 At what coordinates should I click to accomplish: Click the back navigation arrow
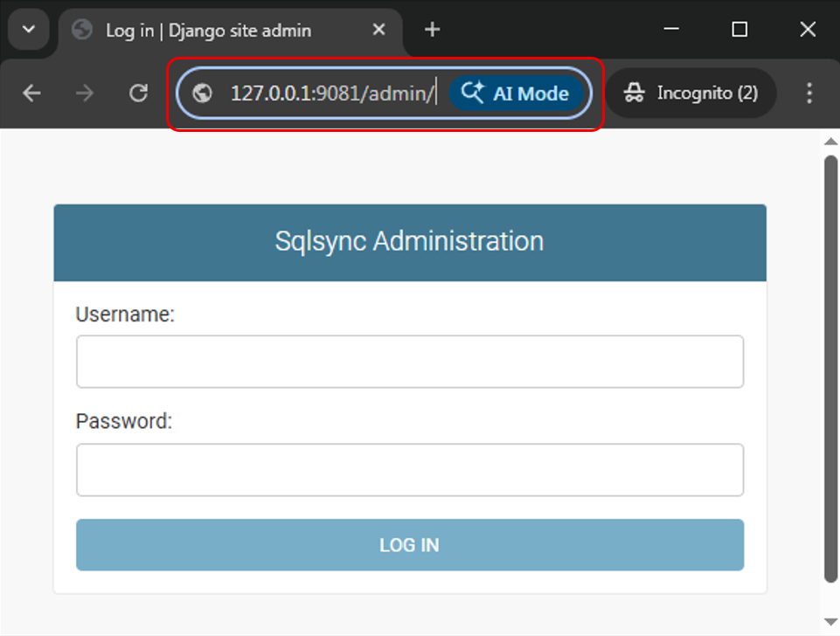pos(31,93)
